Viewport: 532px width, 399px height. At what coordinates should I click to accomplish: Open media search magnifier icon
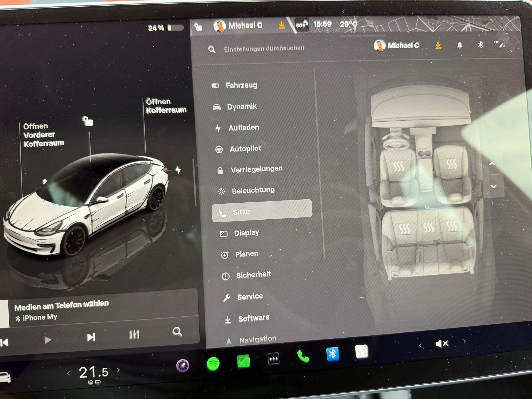[x=177, y=332]
